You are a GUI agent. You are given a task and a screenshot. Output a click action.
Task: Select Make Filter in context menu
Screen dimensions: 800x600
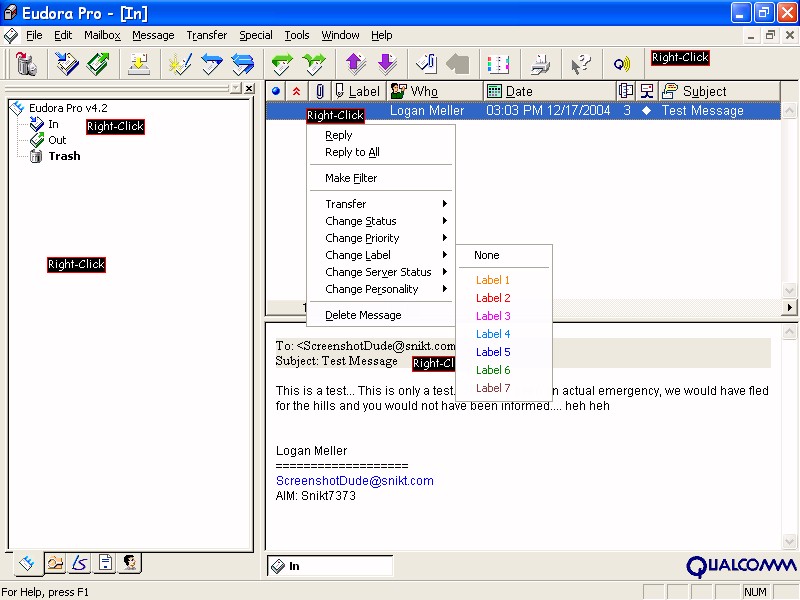point(381,178)
